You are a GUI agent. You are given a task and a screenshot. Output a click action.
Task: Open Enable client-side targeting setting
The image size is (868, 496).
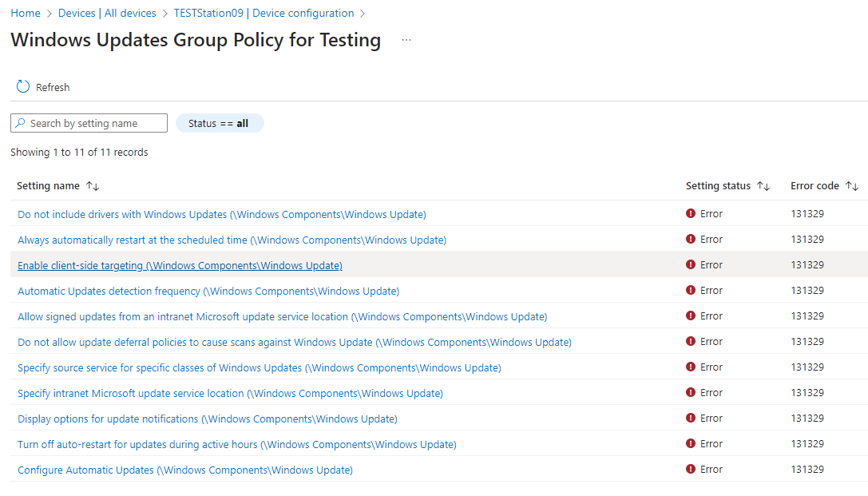pyautogui.click(x=180, y=265)
